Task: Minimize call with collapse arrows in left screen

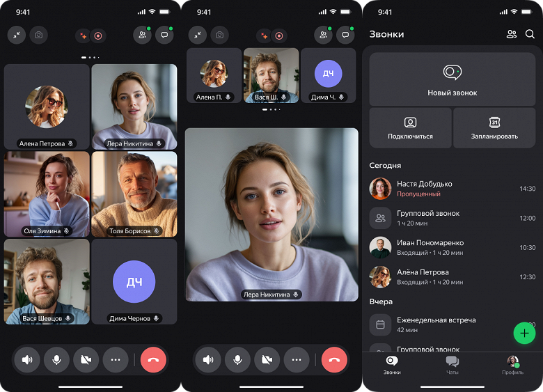Action: (x=17, y=35)
